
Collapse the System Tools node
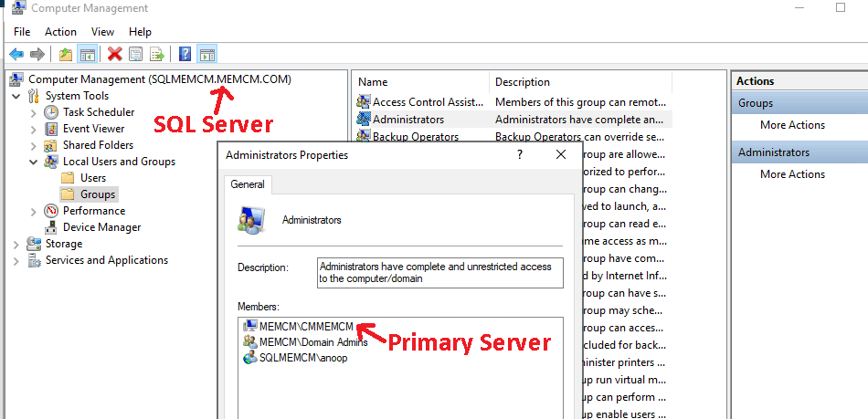[16, 96]
